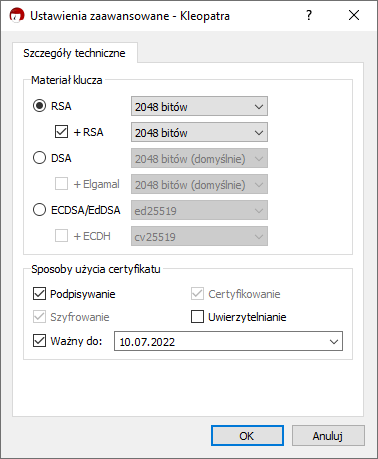Viewport: 378px width, 459px height.
Task: Open the Ważny do date picker dropdown
Action: (x=334, y=341)
